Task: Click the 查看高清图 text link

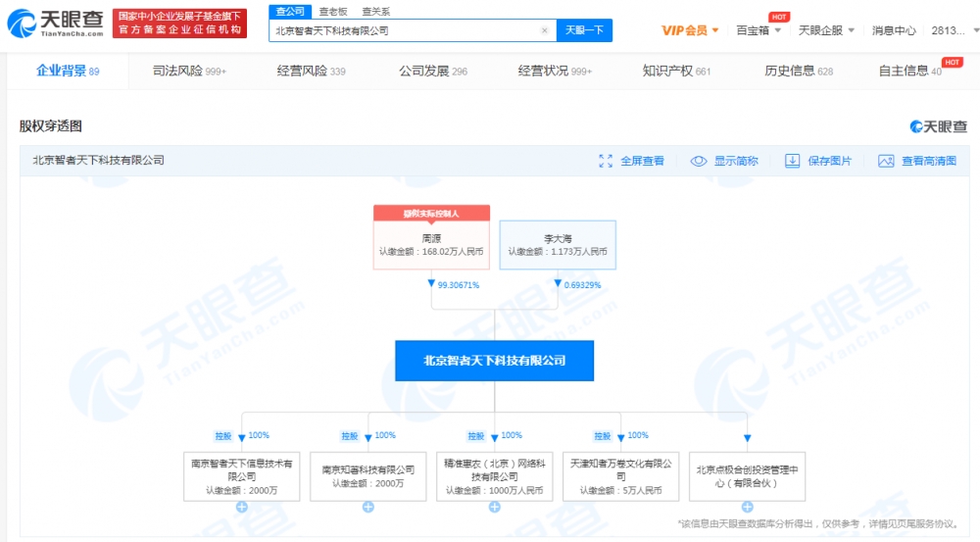Action: 929,162
